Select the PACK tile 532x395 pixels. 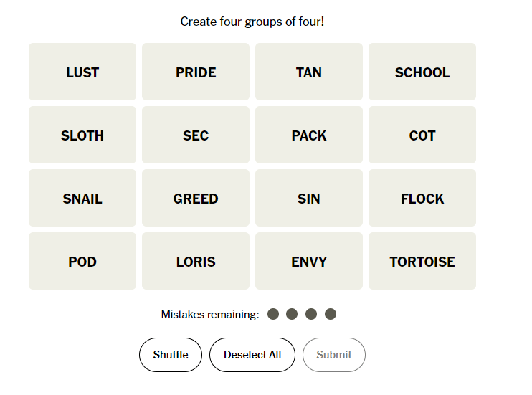point(309,135)
